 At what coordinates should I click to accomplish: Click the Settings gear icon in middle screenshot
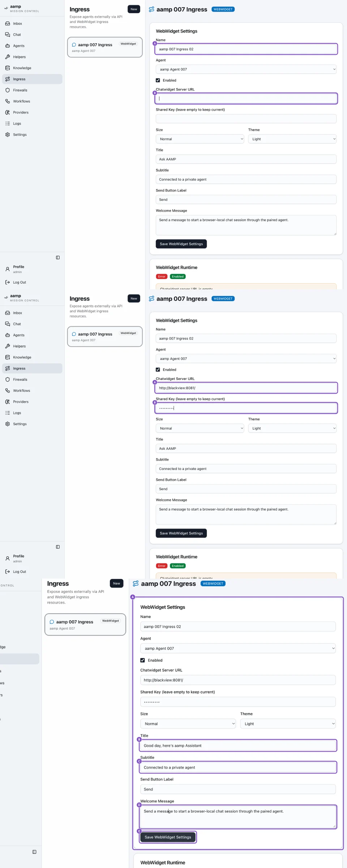pos(8,424)
